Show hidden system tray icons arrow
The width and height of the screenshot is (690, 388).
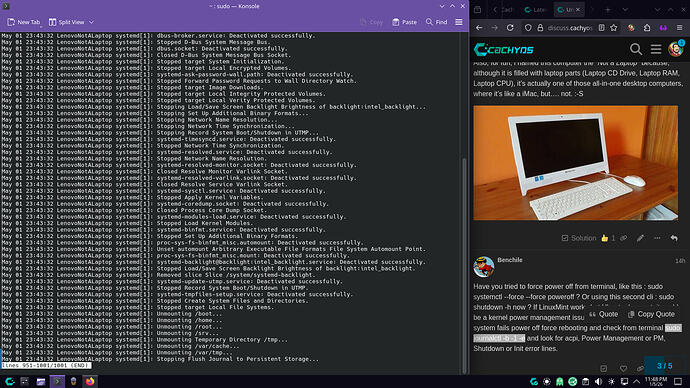(x=637, y=382)
